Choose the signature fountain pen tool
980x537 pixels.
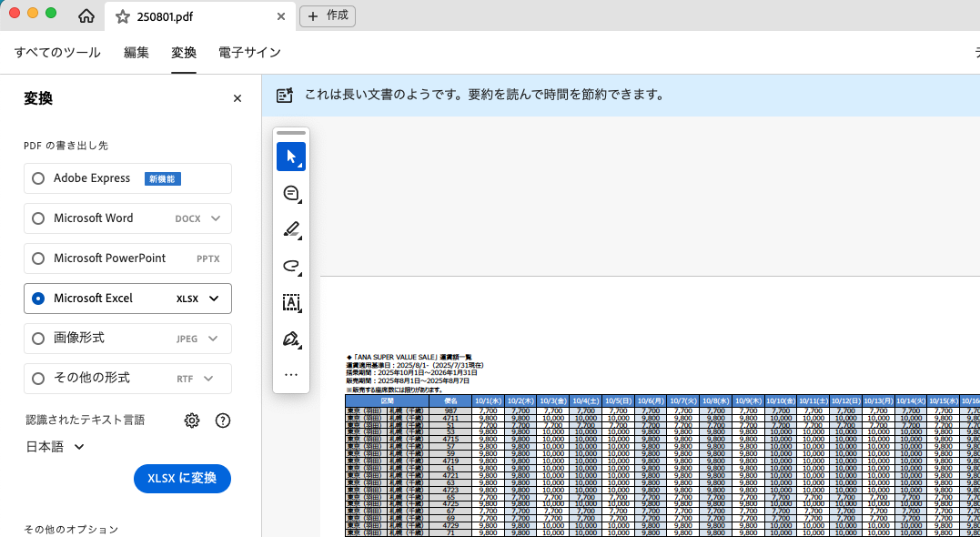[291, 339]
